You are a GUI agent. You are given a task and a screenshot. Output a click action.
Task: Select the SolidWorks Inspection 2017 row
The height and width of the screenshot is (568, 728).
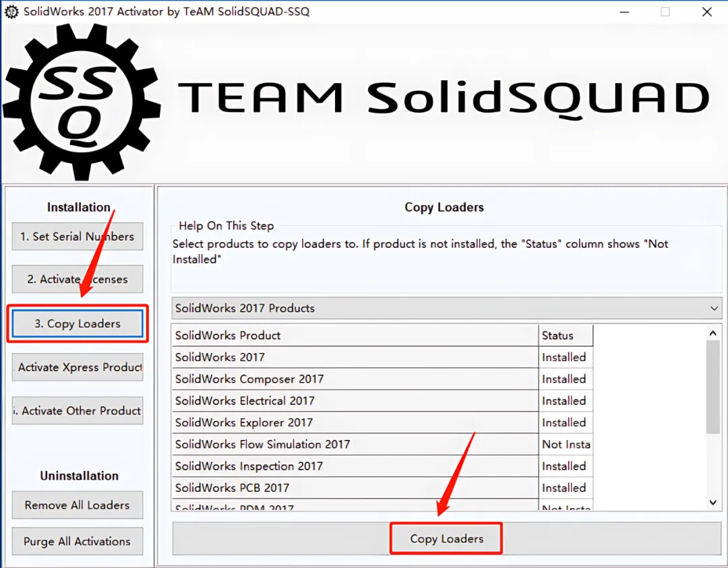point(383,466)
